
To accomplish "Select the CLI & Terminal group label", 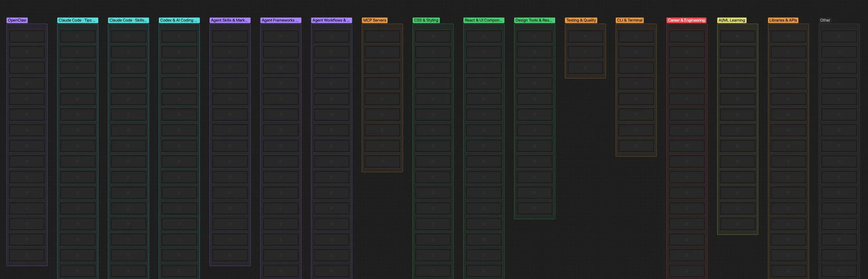I will click(629, 20).
